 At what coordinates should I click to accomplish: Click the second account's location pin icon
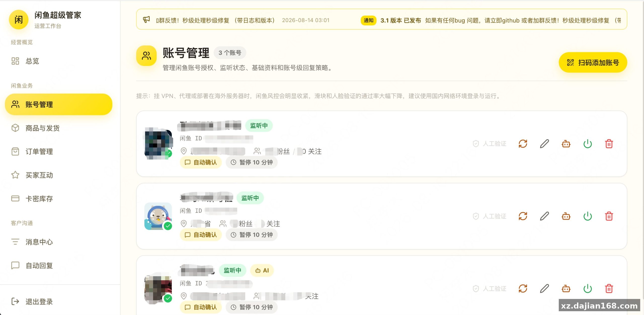184,224
